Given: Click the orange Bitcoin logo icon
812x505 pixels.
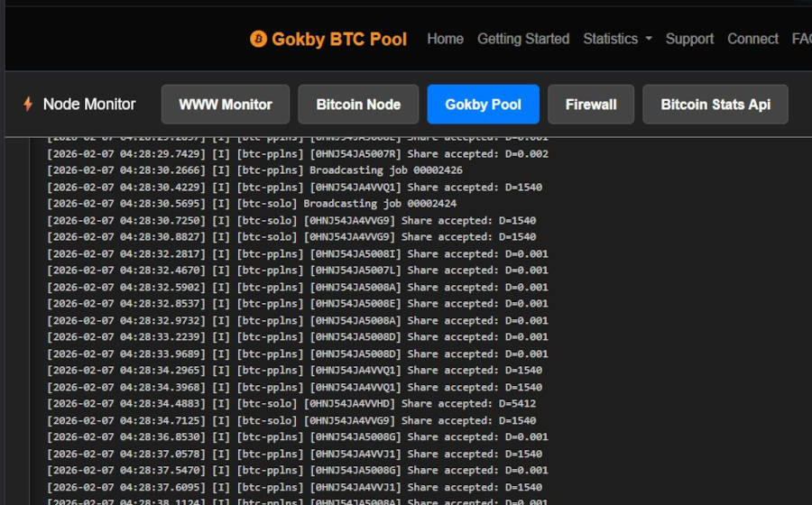Looking at the screenshot, I should (x=258, y=39).
